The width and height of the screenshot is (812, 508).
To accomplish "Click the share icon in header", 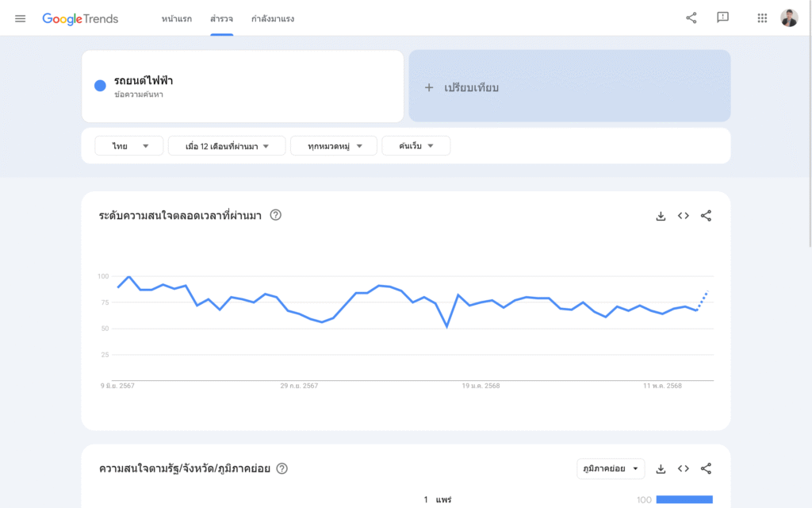I will [691, 18].
